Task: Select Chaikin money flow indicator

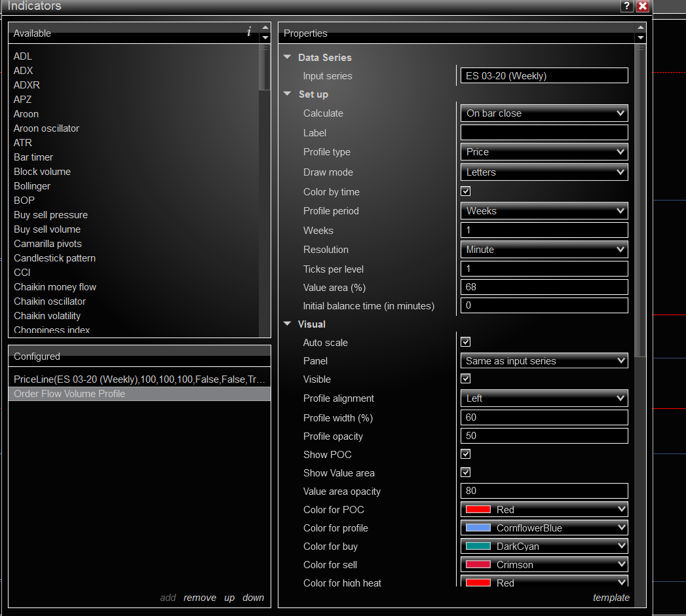Action: tap(55, 287)
